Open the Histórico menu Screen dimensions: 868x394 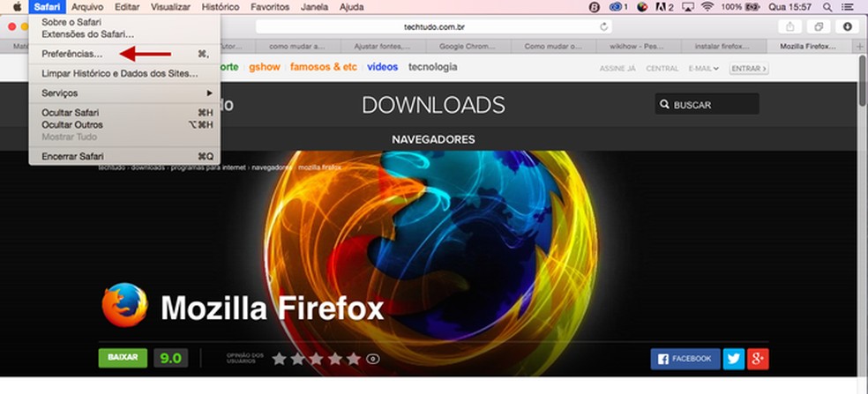click(221, 7)
